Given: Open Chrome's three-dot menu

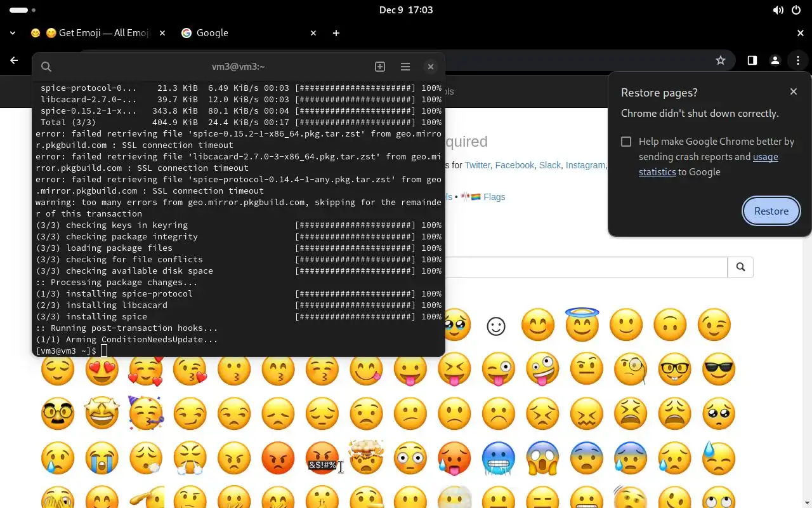Looking at the screenshot, I should [x=797, y=60].
